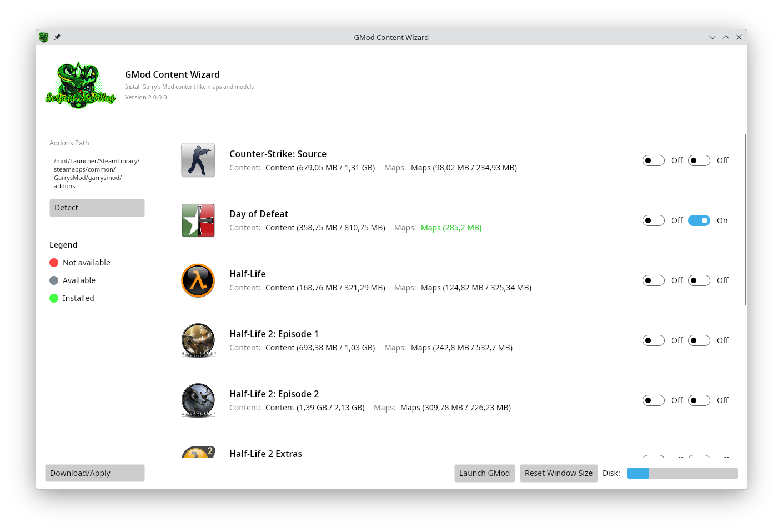Toggle Half-Life 2: Episode 1 maps switch
Viewport: 783px width, 532px height.
tap(699, 340)
